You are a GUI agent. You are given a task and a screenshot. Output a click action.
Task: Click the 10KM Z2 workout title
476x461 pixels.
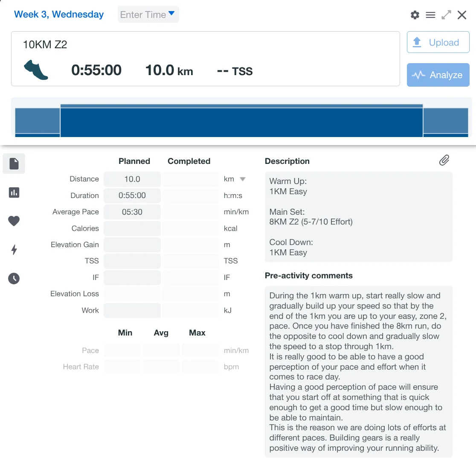(x=45, y=45)
